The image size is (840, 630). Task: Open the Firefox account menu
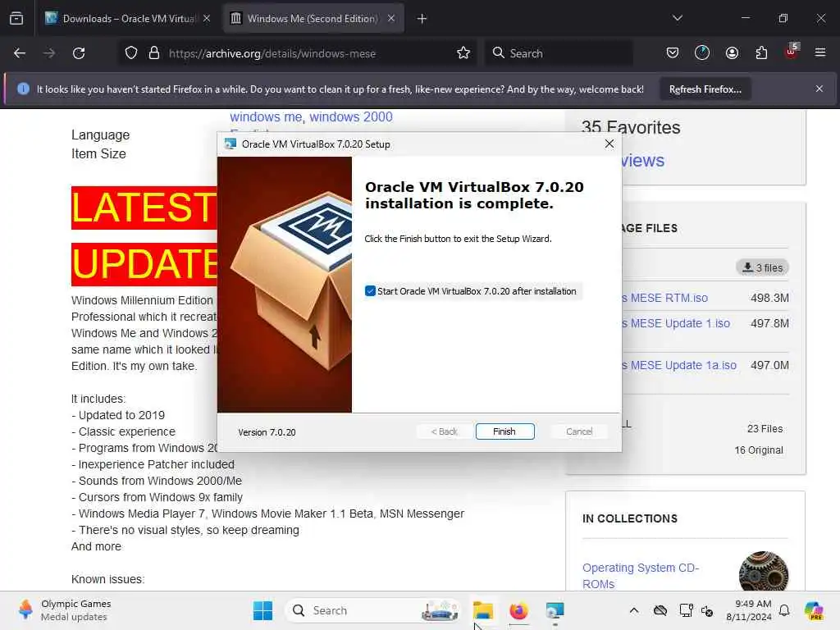click(x=732, y=52)
